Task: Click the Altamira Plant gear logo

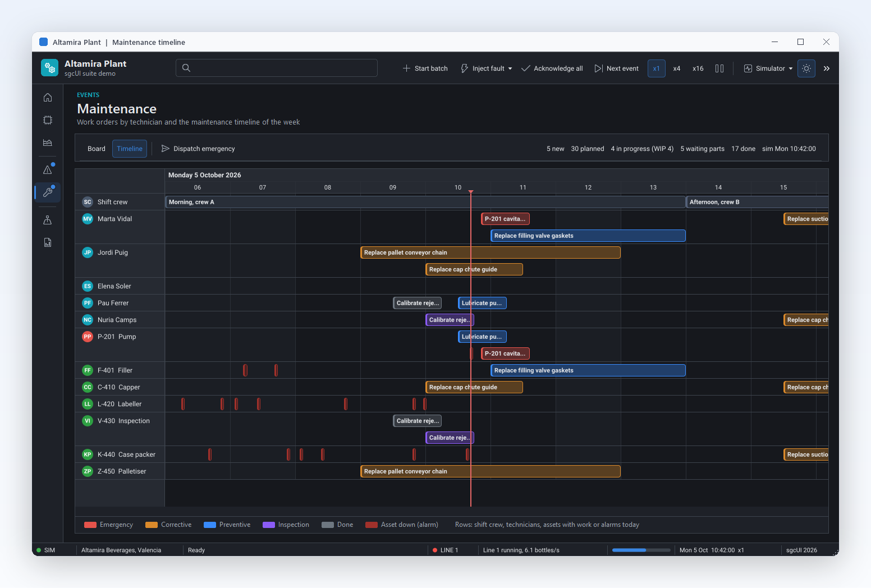Action: tap(49, 68)
